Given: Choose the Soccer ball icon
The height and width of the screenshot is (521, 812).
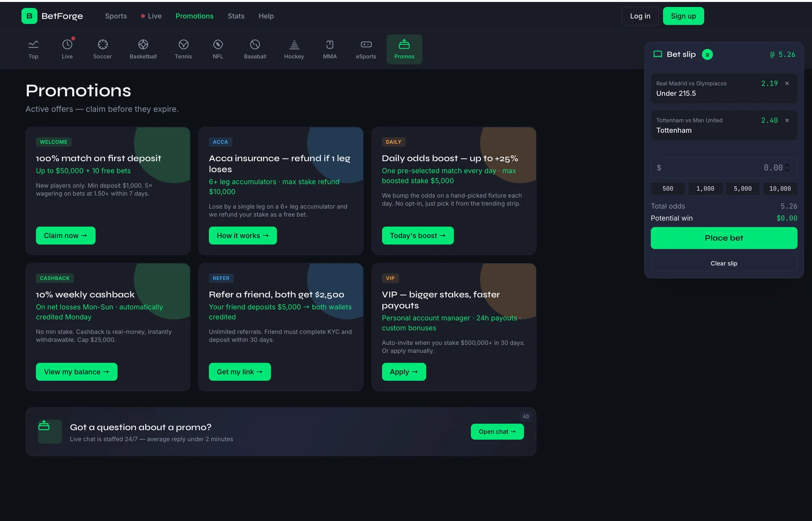Looking at the screenshot, I should pos(102,49).
